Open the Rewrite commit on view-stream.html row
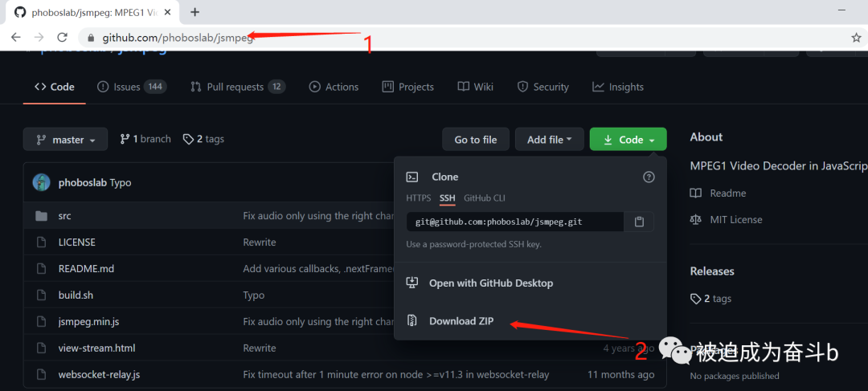Viewport: 868px width, 391px height. [x=259, y=348]
